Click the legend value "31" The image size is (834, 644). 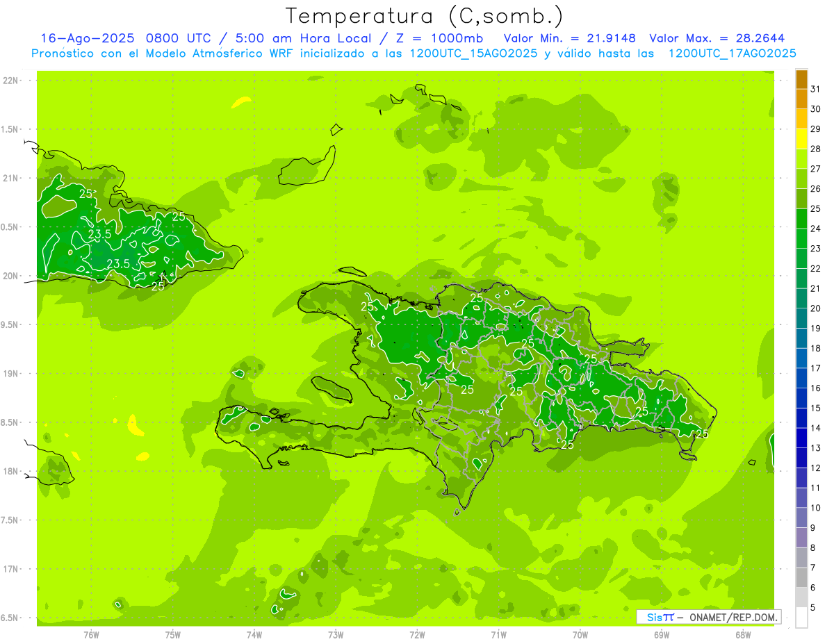(x=815, y=89)
